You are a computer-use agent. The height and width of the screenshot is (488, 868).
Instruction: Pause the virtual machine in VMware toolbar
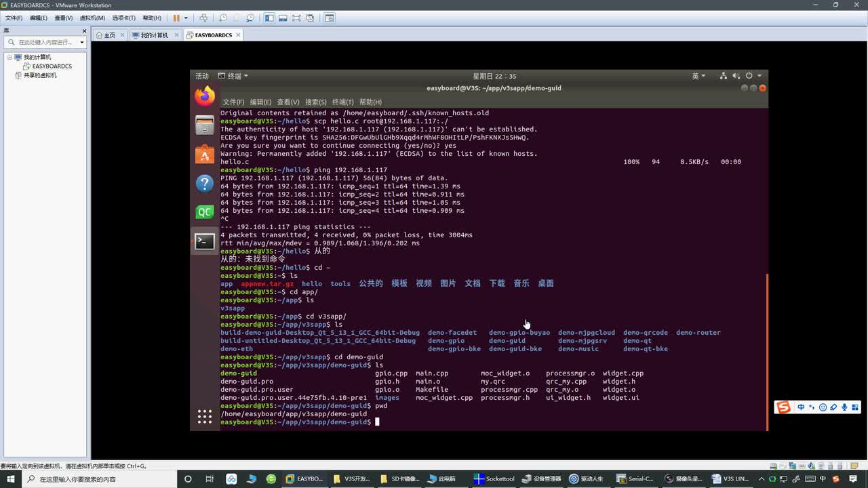[x=176, y=18]
